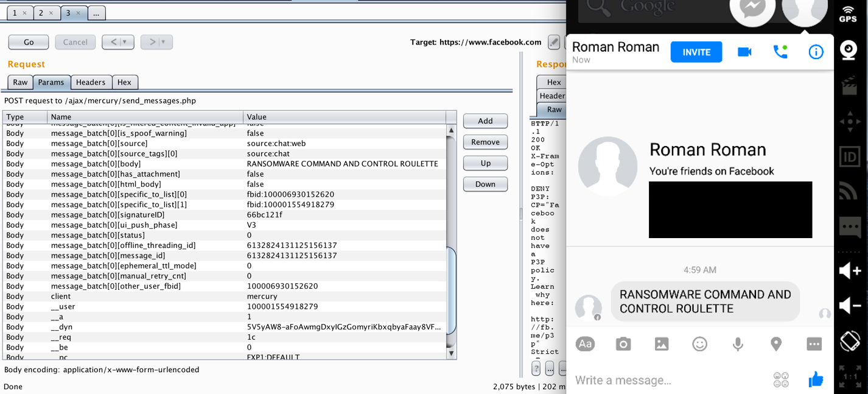Select the __dyn parameter row
The width and height of the screenshot is (868, 394).
[x=225, y=327]
